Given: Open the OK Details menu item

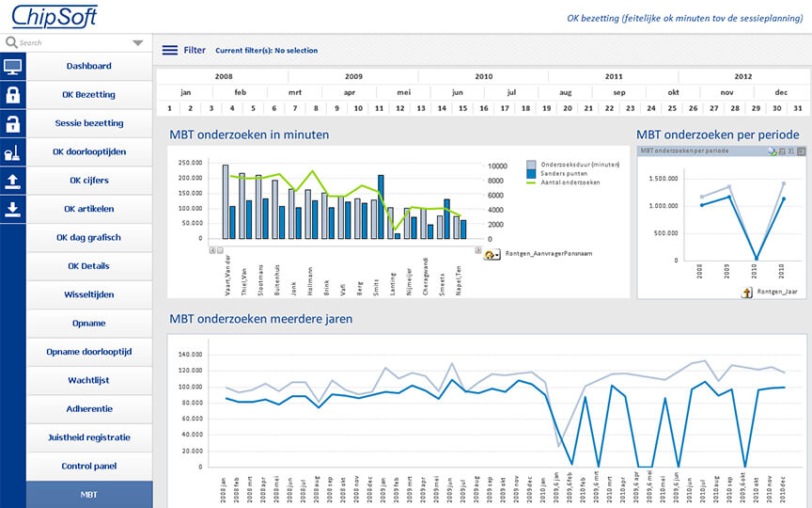Looking at the screenshot, I should tap(89, 266).
